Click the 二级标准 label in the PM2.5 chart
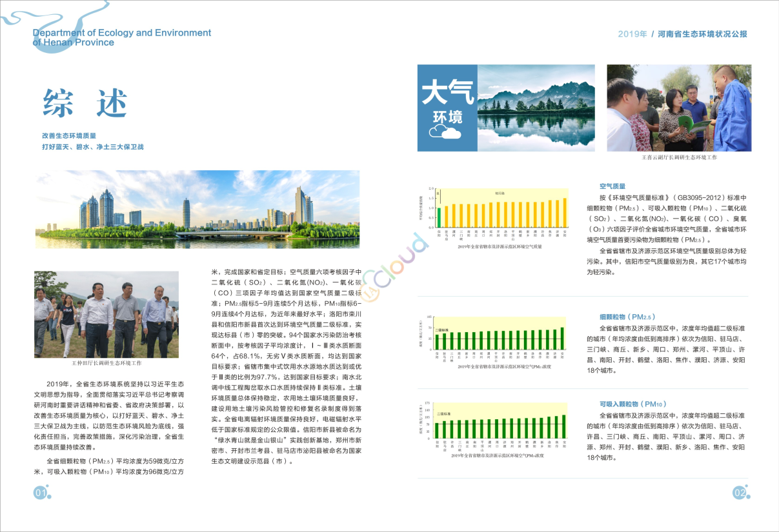The width and height of the screenshot is (779, 532). pyautogui.click(x=441, y=330)
